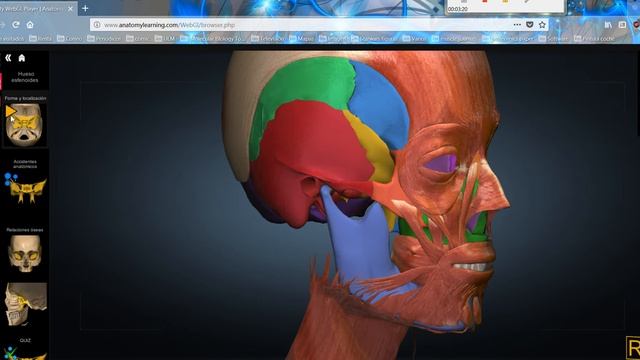This screenshot has width=640, height=360.
Task: Select the WebGL Player Anatomy tab
Action: tap(37, 9)
